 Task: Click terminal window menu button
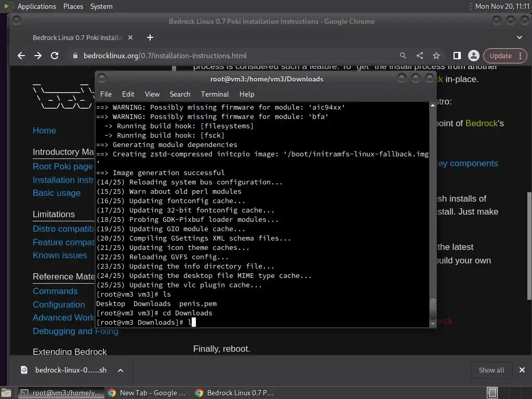pyautogui.click(x=102, y=78)
